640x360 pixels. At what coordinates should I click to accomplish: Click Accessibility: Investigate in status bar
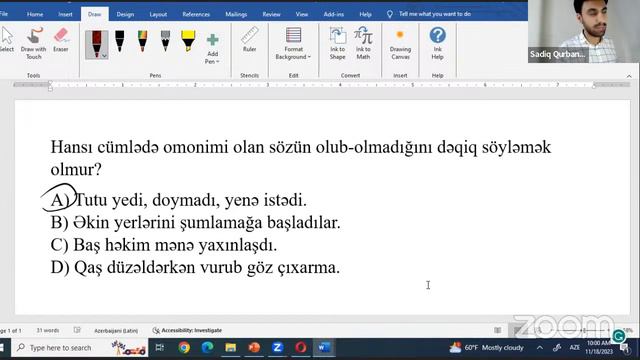(187, 330)
